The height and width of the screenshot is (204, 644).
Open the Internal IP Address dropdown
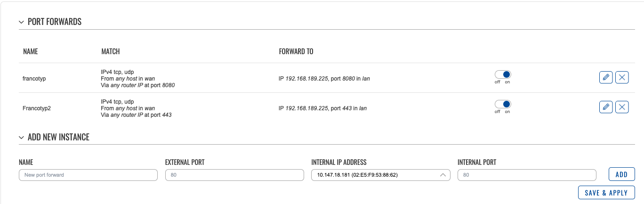point(380,175)
